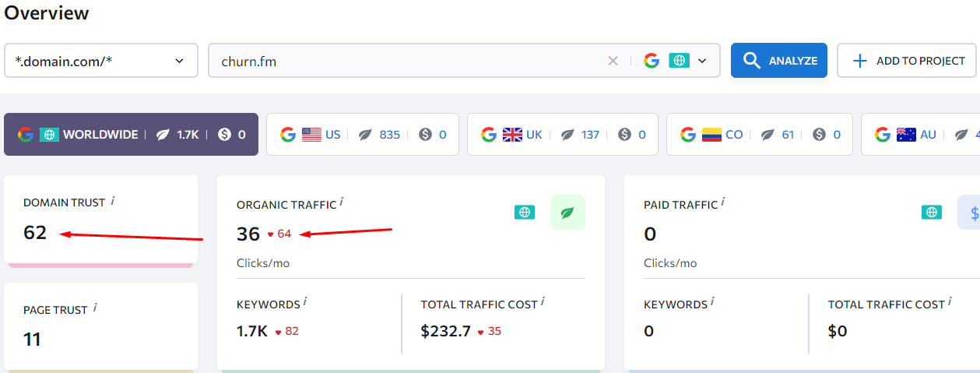Viewport: 980px width, 373px height.
Task: Click info icon beside organic TOTAL TRAFFIC COST
Action: coord(542,302)
